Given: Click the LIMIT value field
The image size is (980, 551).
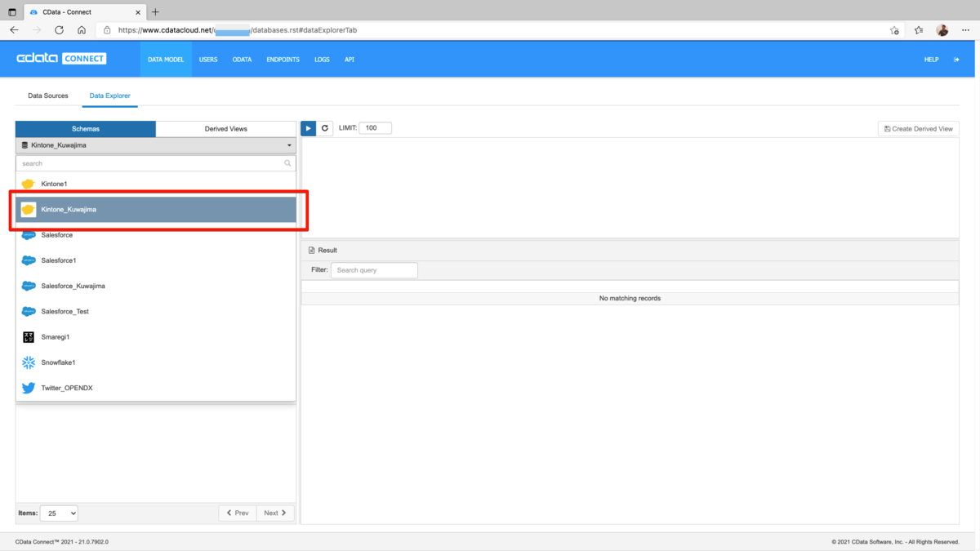Looking at the screenshot, I should [375, 128].
